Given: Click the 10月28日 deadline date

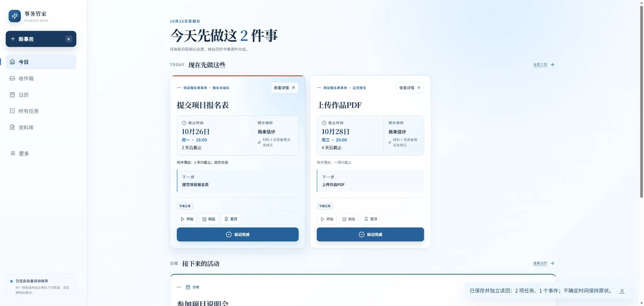Looking at the screenshot, I should [335, 132].
